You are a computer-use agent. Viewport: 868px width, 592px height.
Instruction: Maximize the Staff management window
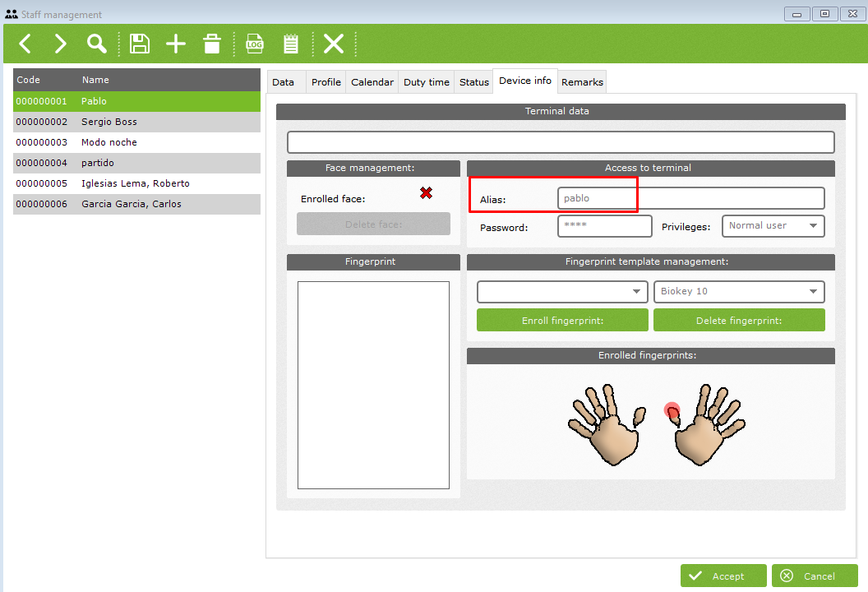824,14
